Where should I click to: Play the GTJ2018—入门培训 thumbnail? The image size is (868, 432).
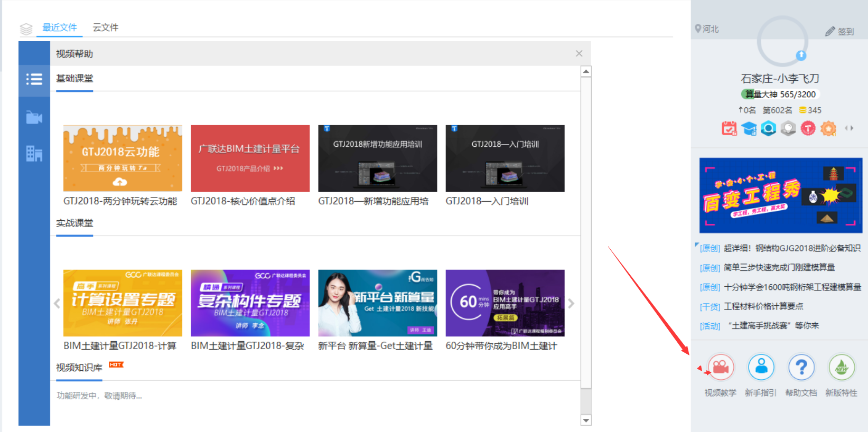(x=505, y=158)
